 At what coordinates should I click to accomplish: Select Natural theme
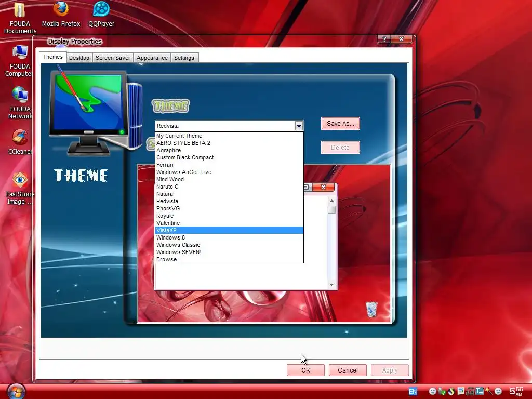(x=229, y=194)
